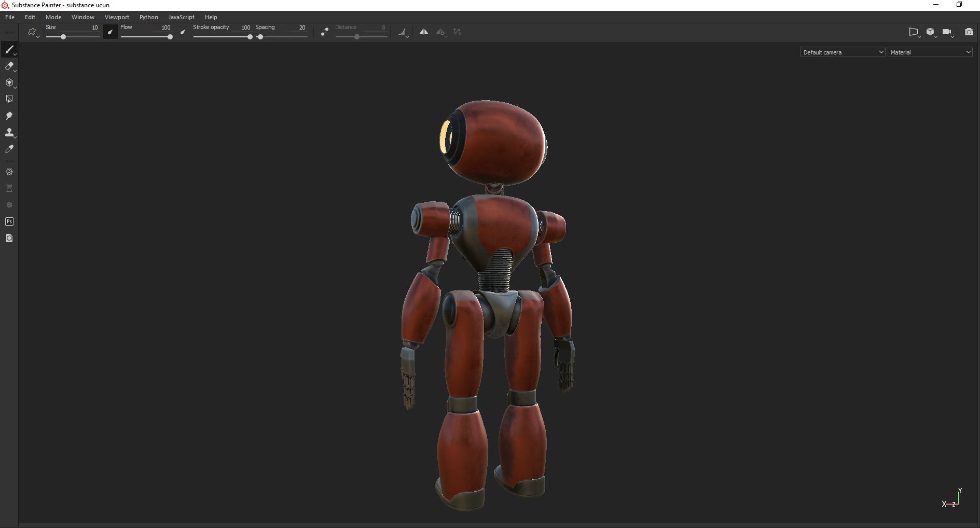980x528 pixels.
Task: Toggle lazy mouse icon
Action: [324, 32]
